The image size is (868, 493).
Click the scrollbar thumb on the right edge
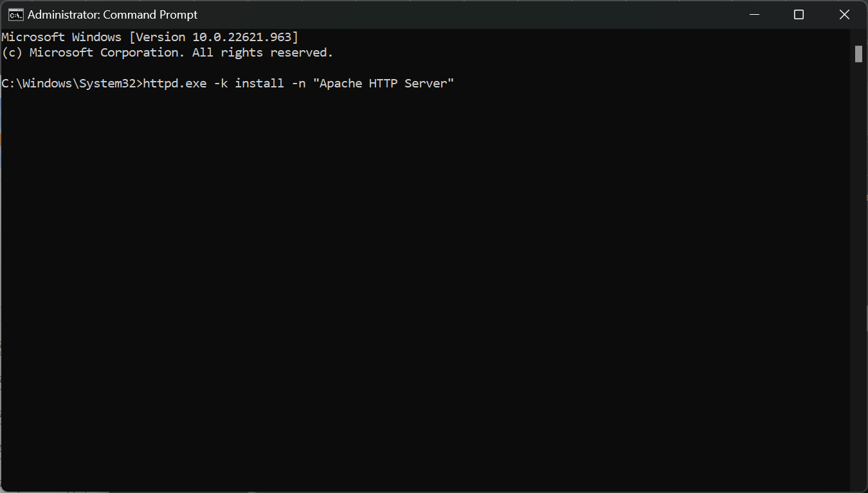860,54
